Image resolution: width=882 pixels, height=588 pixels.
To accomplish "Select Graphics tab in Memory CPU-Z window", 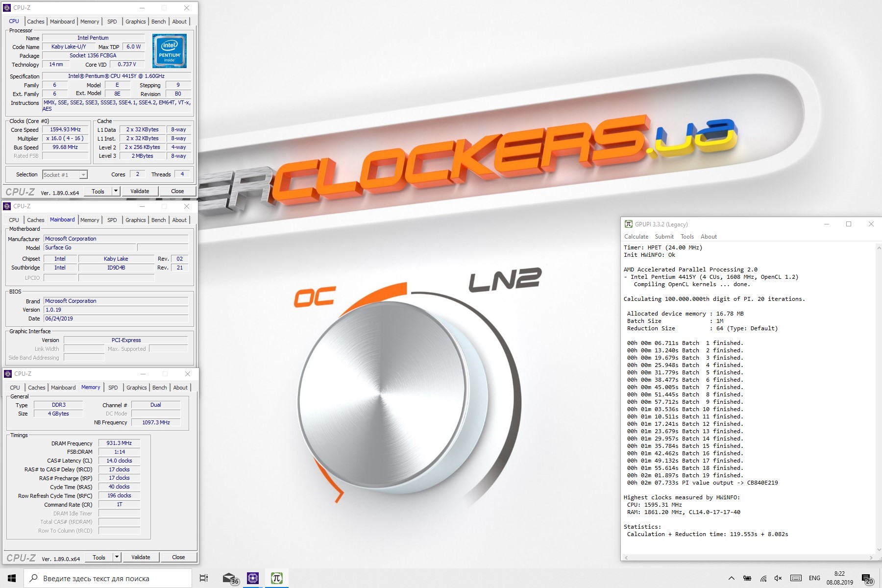I will coord(137,388).
